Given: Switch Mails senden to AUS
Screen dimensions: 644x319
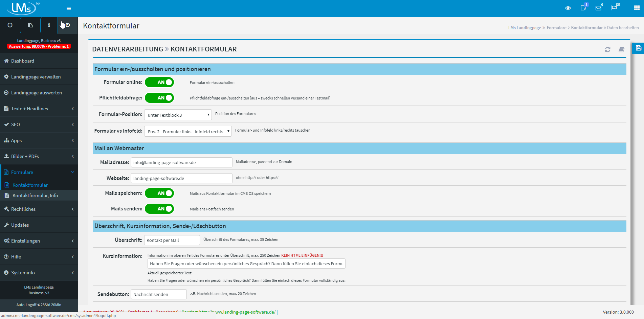Looking at the screenshot, I should [159, 209].
